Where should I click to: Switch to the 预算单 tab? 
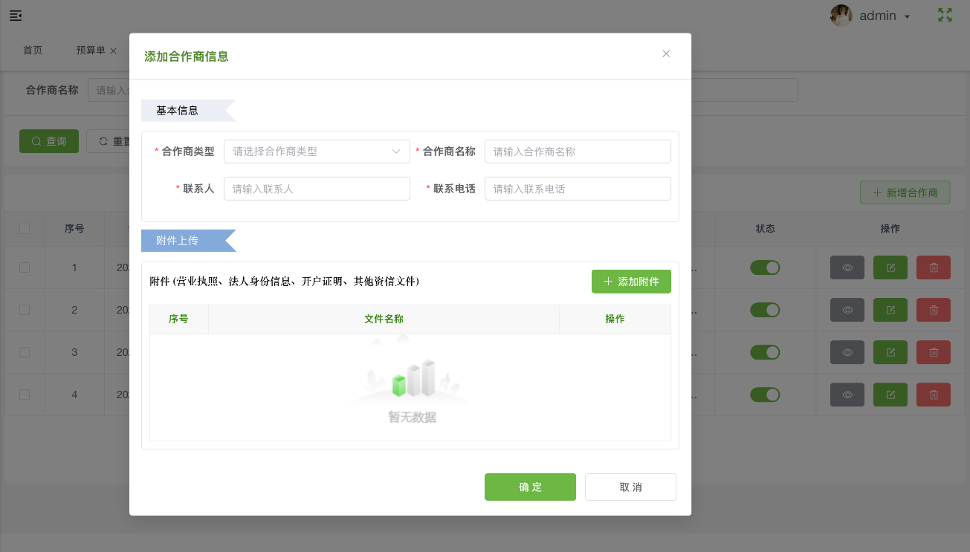click(x=90, y=50)
